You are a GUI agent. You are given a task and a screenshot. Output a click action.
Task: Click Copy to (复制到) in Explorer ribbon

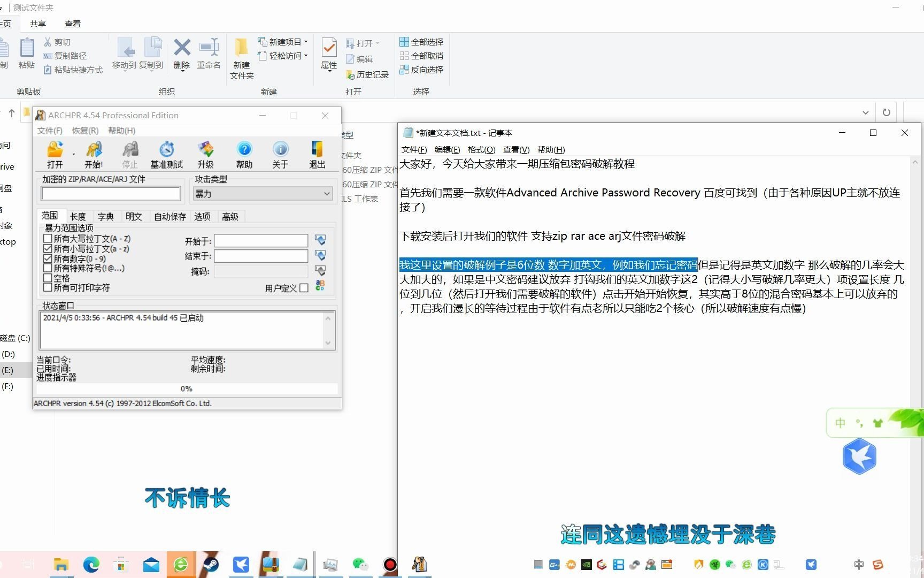151,54
